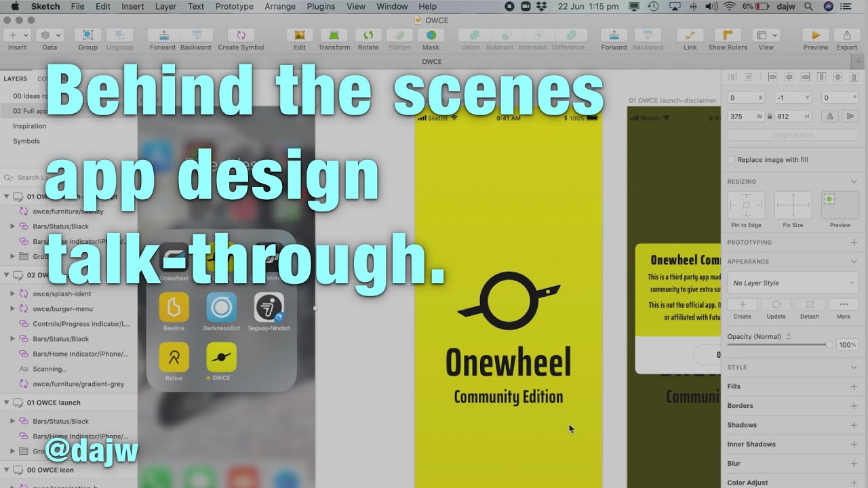This screenshot has height=488, width=868.
Task: Click the Fix Size resizing control
Action: point(793,205)
